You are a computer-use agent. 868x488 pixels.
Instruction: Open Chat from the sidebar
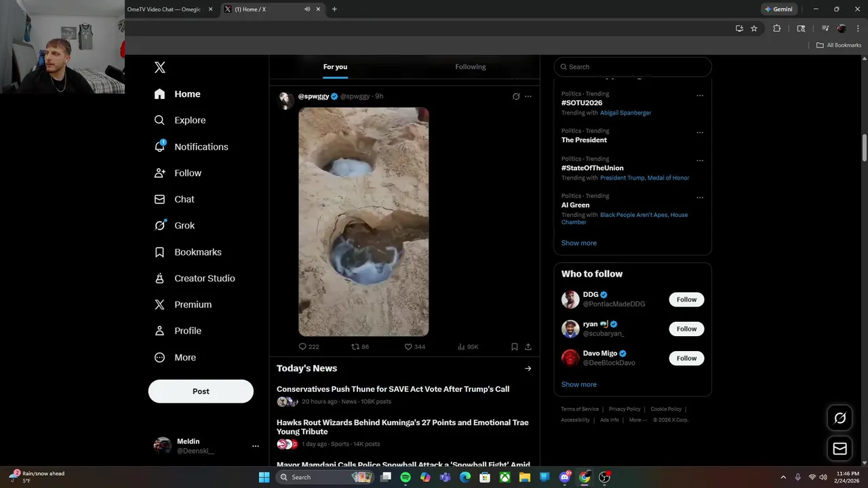tap(174, 199)
